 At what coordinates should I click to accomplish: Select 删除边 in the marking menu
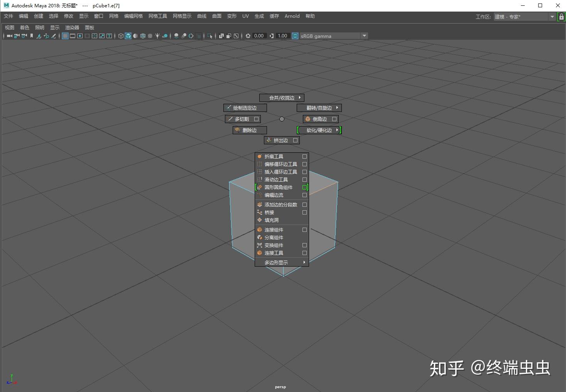pos(250,130)
